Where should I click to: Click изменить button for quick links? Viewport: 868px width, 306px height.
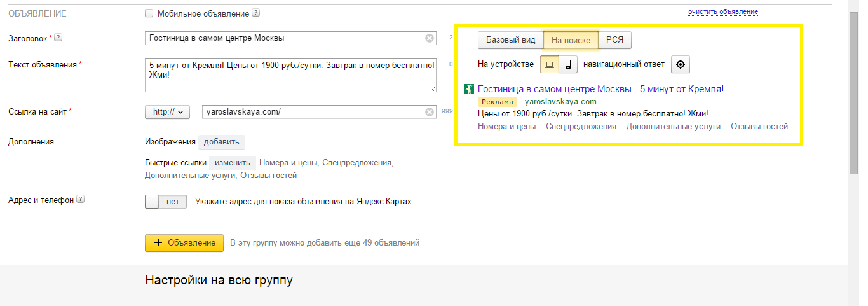(x=233, y=163)
